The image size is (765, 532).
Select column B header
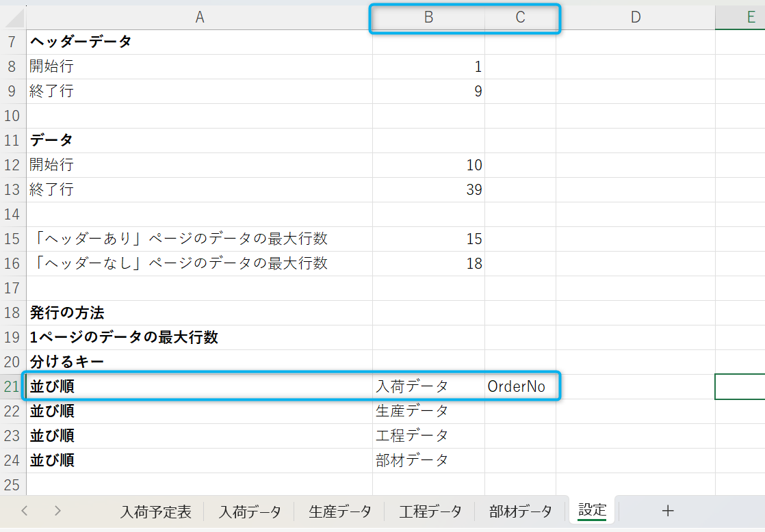428,18
